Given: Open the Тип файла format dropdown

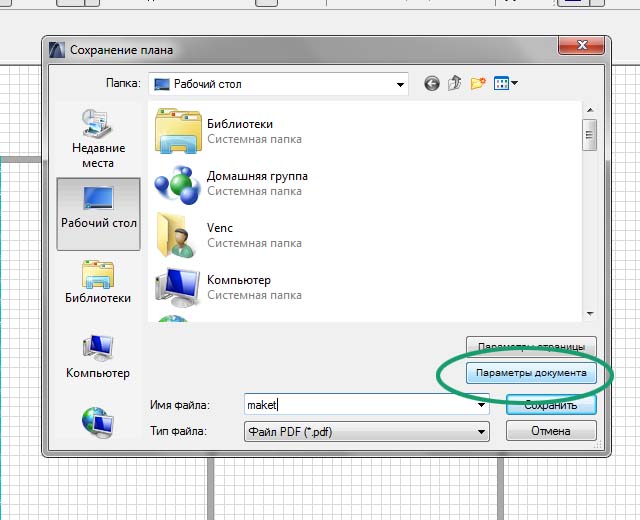Looking at the screenshot, I should coord(482,432).
